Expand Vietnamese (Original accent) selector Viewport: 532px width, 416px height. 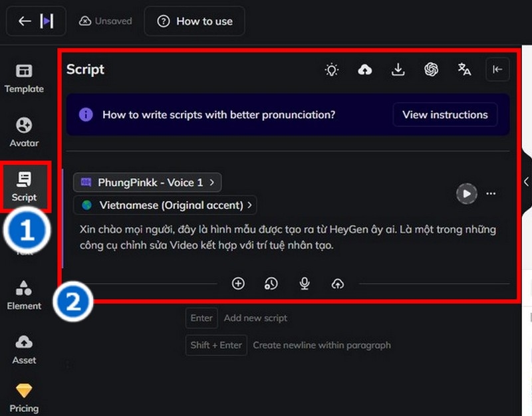tap(165, 205)
